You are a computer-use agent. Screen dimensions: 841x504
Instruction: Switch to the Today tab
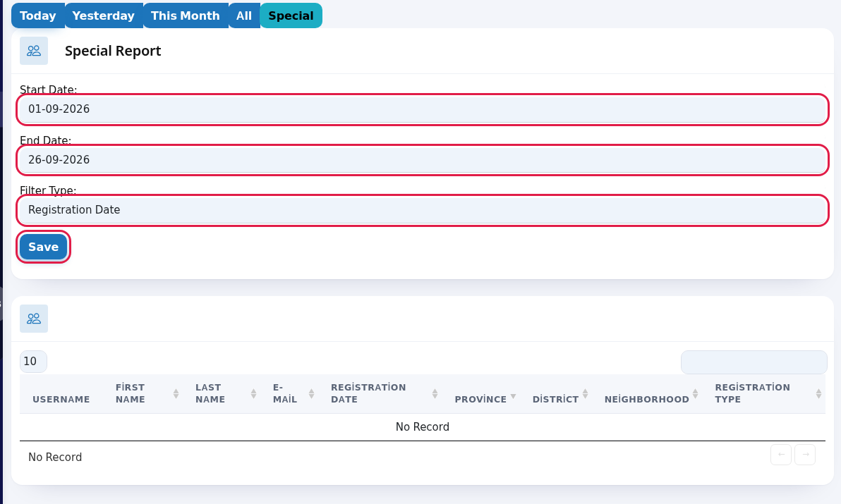coord(38,16)
